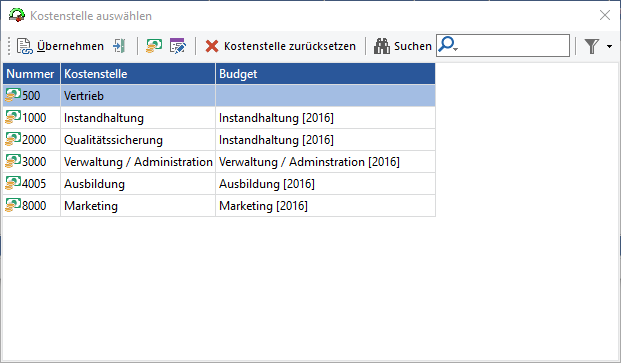Sort by the Kostenstelle column header

coord(138,74)
